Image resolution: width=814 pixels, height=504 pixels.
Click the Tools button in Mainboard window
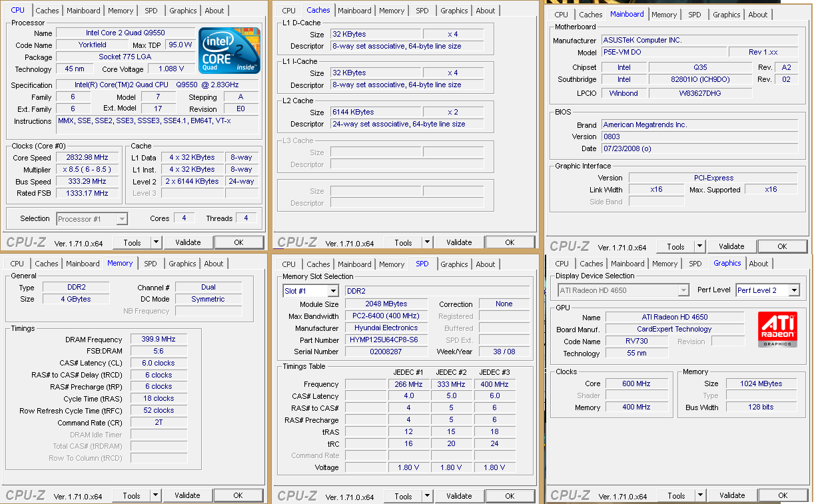tap(675, 246)
